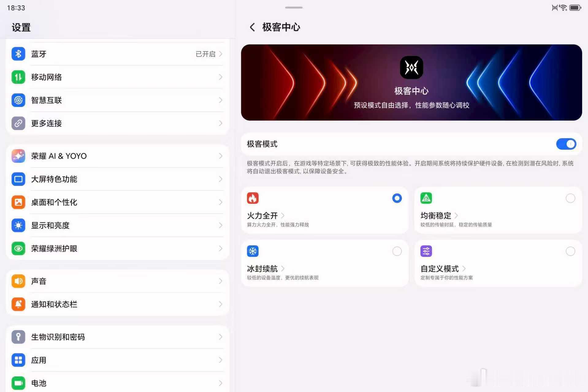Screen dimensions: 588x392
Task: Open 显示和亮度 settings entry
Action: 117,225
